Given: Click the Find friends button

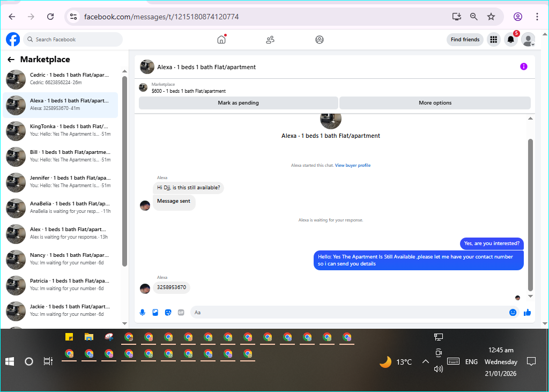Looking at the screenshot, I should [465, 40].
